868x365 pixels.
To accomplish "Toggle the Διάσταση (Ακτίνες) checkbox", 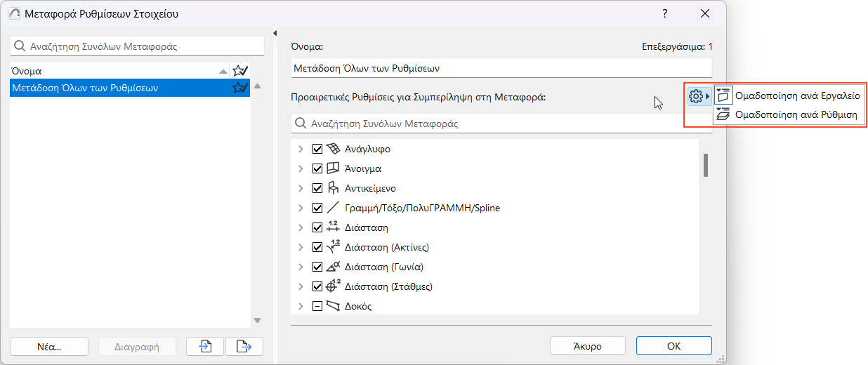I will pos(317,247).
